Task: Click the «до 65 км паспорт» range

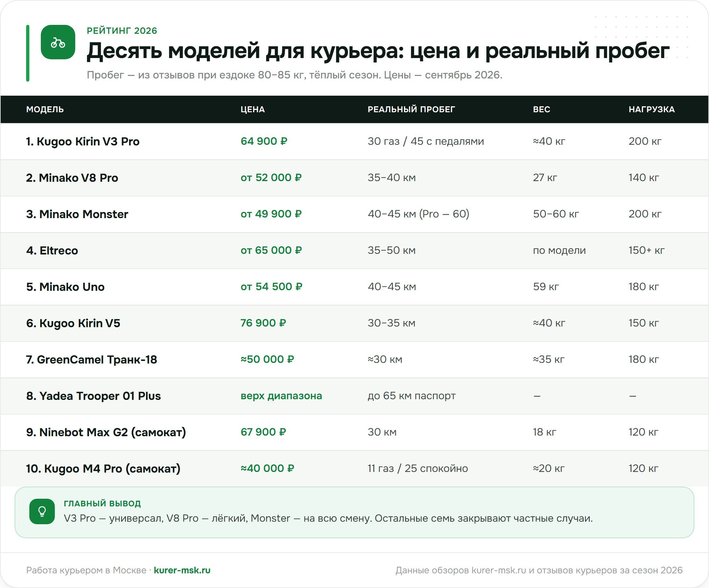Action: pos(412,396)
